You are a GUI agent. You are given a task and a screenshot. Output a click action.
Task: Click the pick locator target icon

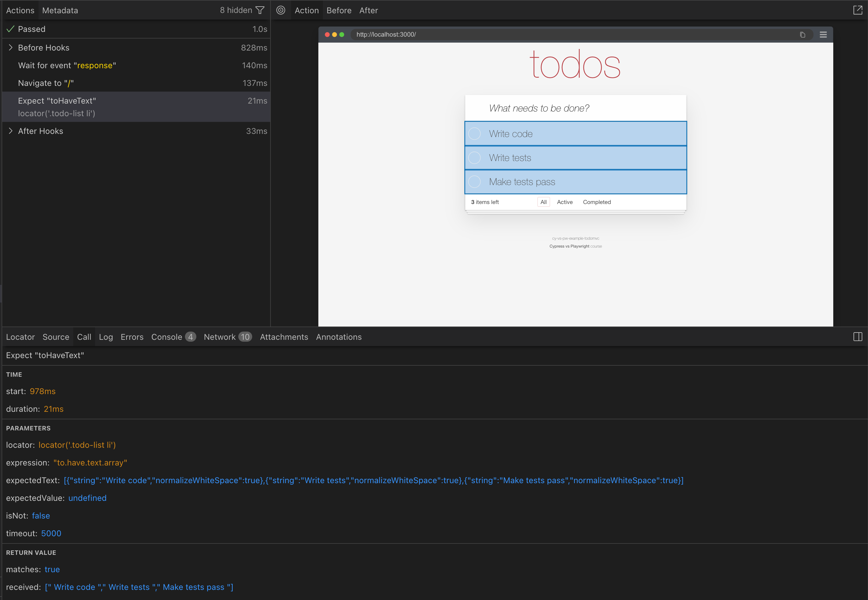click(281, 10)
